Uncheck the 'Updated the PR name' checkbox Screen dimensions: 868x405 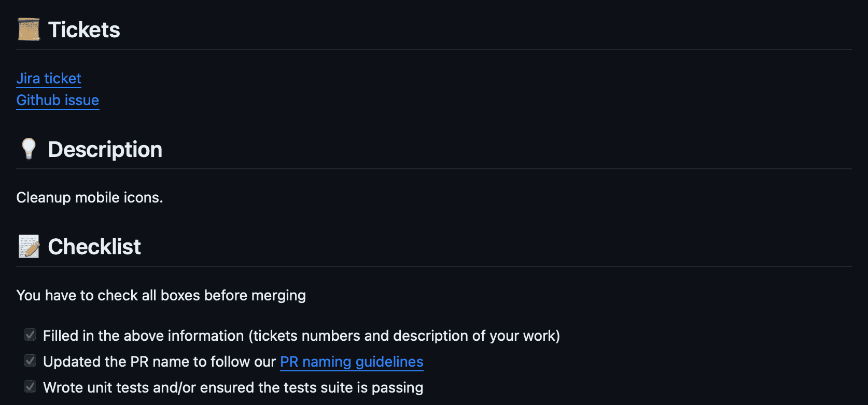(x=30, y=360)
